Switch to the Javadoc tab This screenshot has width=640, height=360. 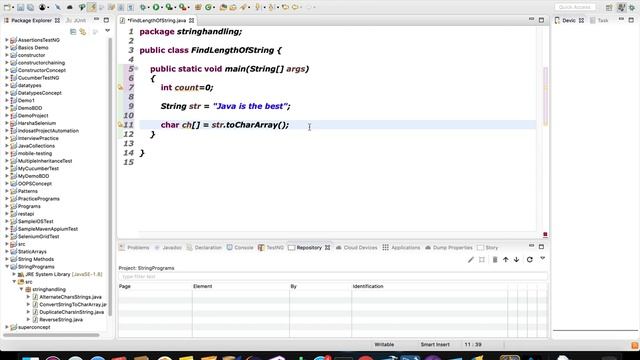pyautogui.click(x=168, y=247)
